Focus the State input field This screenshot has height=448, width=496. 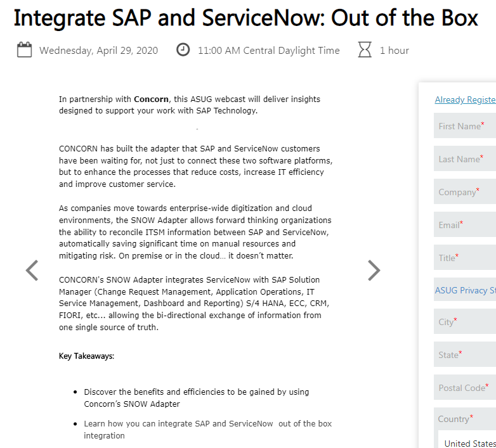tap(465, 354)
